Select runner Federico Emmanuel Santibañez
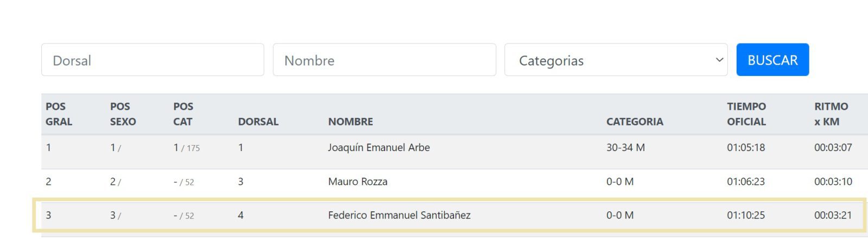Viewport: 868px width, 239px height. point(399,215)
